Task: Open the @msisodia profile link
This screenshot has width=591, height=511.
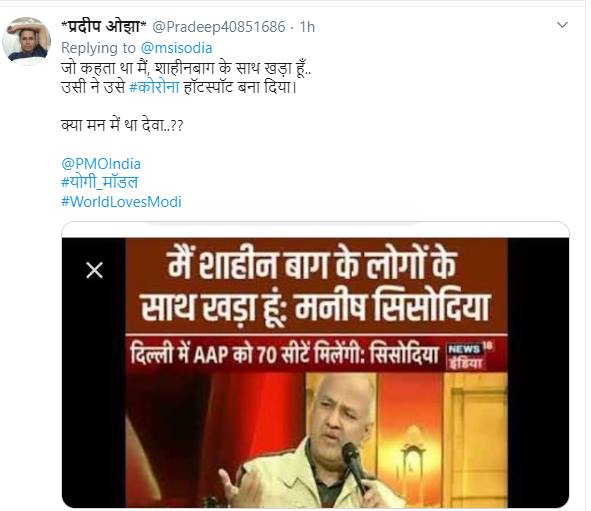Action: (x=176, y=48)
